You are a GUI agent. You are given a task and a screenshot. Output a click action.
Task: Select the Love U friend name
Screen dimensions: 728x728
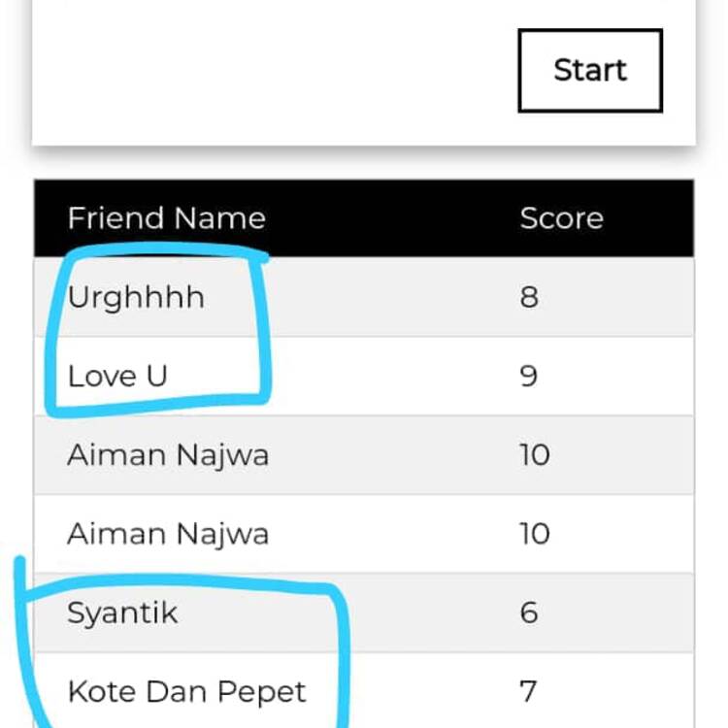[x=117, y=376]
